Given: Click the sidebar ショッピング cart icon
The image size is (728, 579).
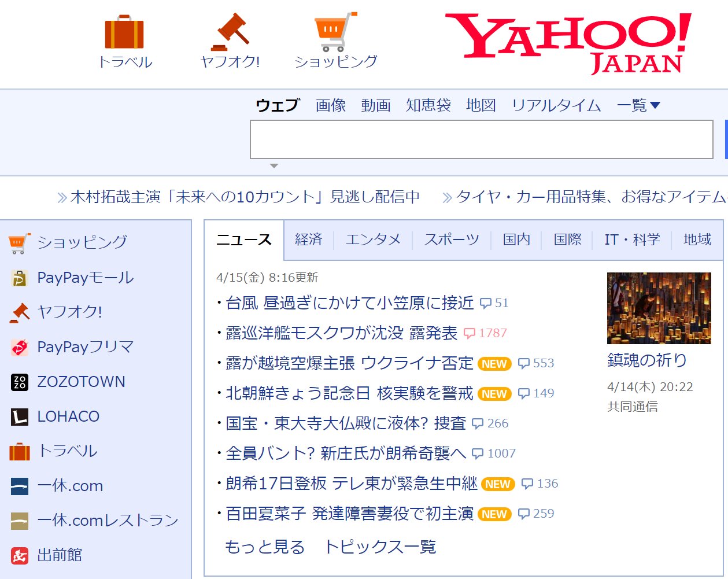Looking at the screenshot, I should (x=20, y=243).
